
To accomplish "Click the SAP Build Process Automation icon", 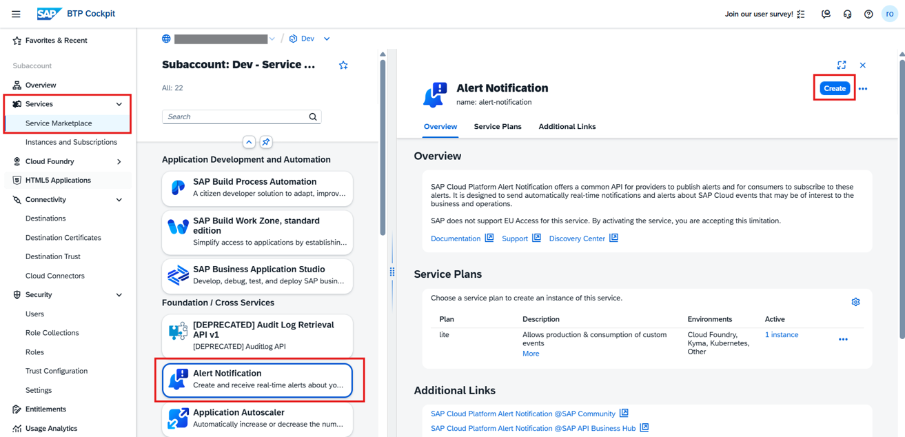I will 178,188.
